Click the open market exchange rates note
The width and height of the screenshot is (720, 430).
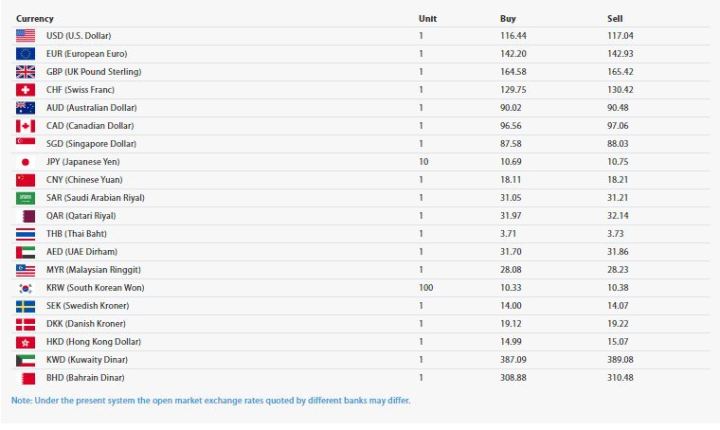211,401
